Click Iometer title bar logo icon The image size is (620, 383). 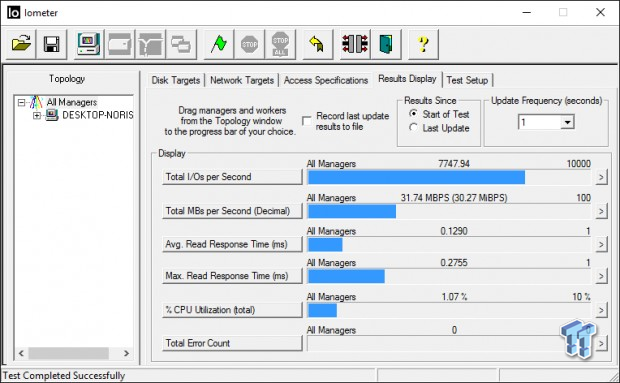click(13, 13)
